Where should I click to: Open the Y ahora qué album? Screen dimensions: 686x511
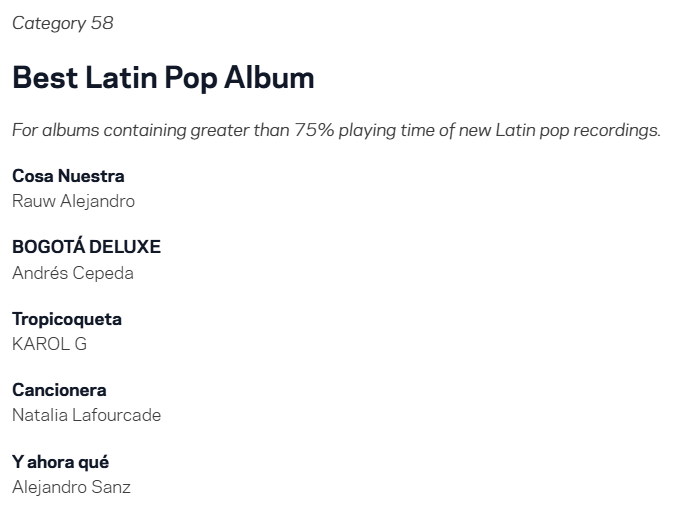(x=60, y=462)
